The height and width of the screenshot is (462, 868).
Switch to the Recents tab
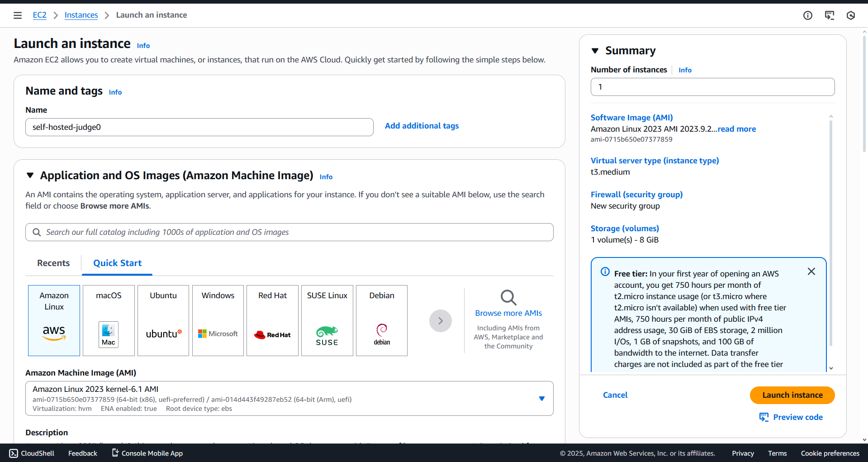click(x=53, y=263)
